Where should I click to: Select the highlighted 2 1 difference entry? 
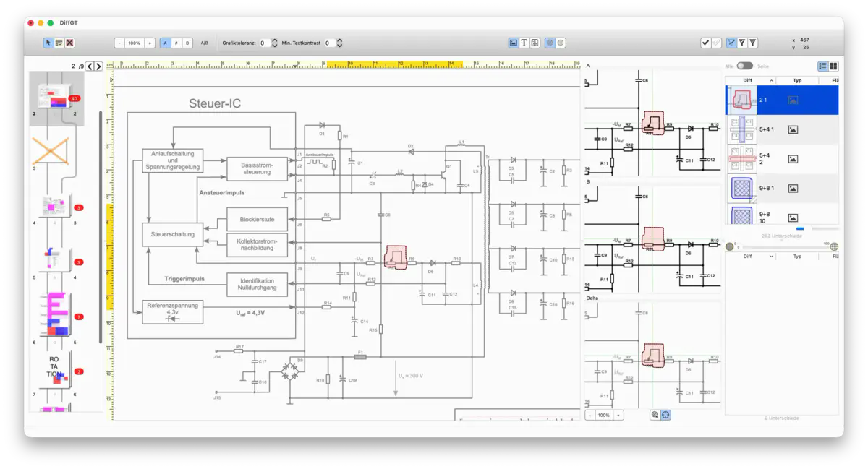(x=781, y=100)
